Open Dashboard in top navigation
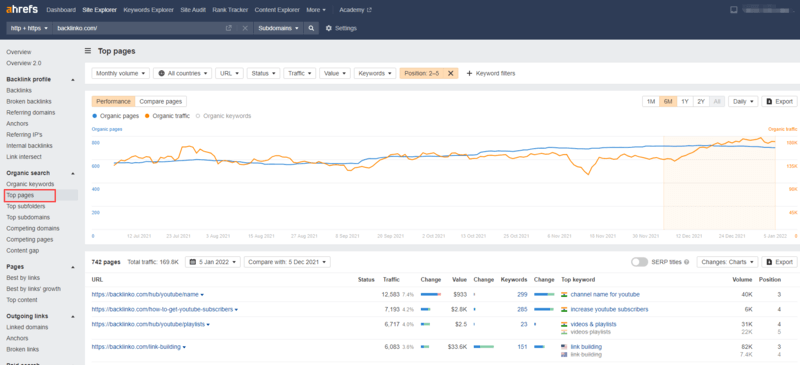Screen dimensions: 800x365 tap(61, 10)
